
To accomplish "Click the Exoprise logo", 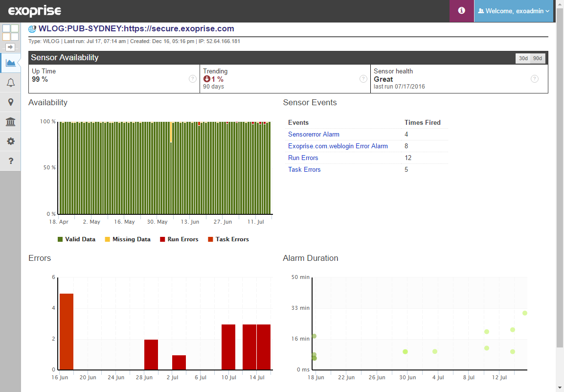I will (x=35, y=11).
